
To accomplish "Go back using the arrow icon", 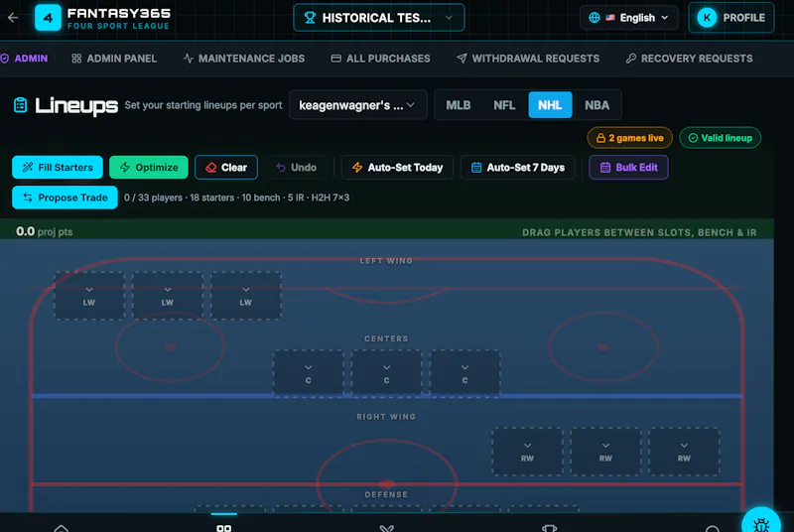I will click(13, 18).
